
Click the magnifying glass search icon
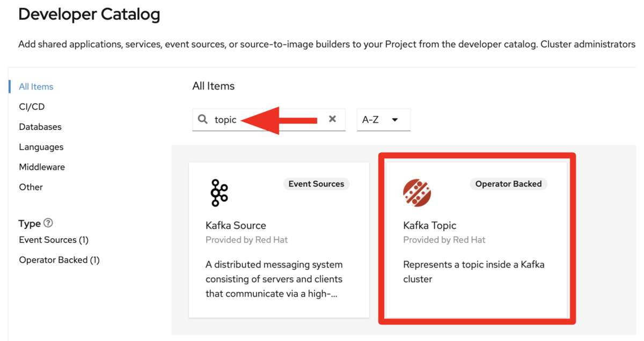pyautogui.click(x=203, y=119)
